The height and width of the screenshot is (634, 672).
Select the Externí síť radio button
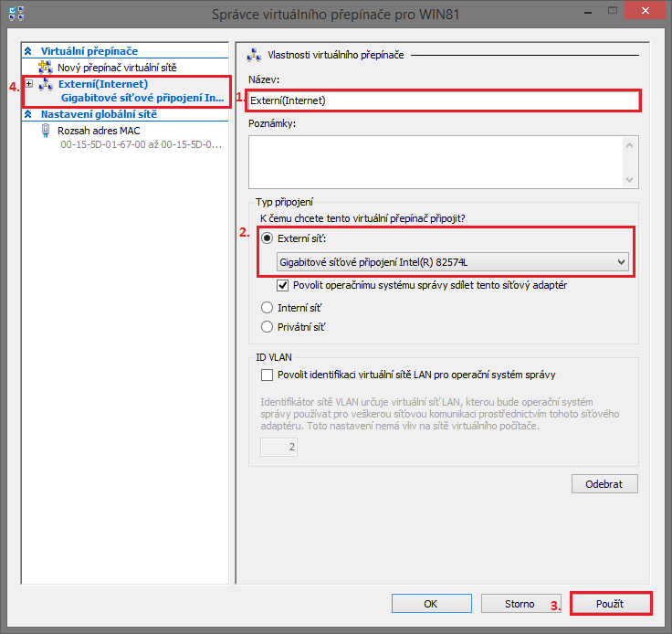tap(267, 238)
